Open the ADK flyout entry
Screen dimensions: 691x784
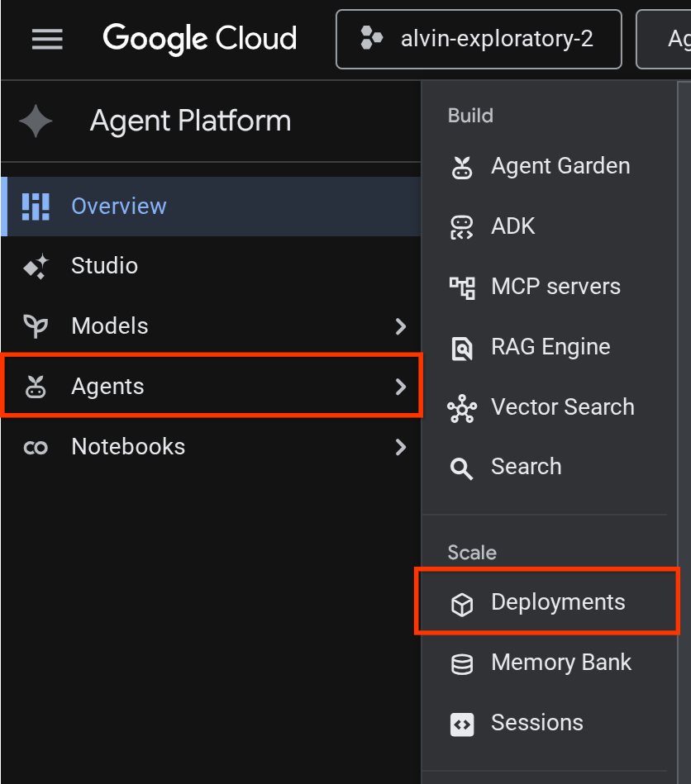click(x=549, y=226)
